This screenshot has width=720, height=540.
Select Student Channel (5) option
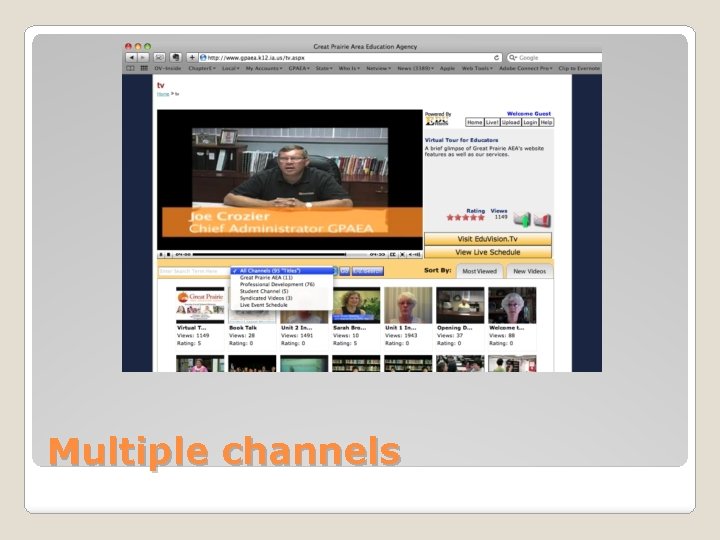[x=282, y=292]
